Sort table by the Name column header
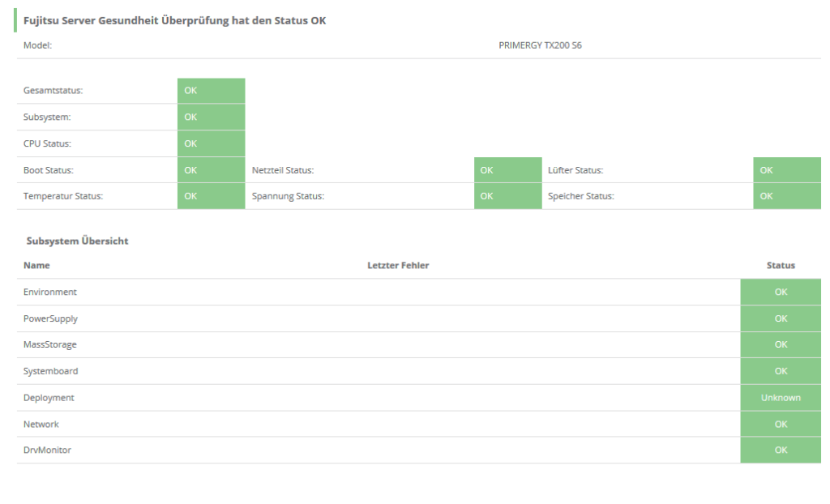Image resolution: width=830 pixels, height=504 pixels. click(36, 265)
